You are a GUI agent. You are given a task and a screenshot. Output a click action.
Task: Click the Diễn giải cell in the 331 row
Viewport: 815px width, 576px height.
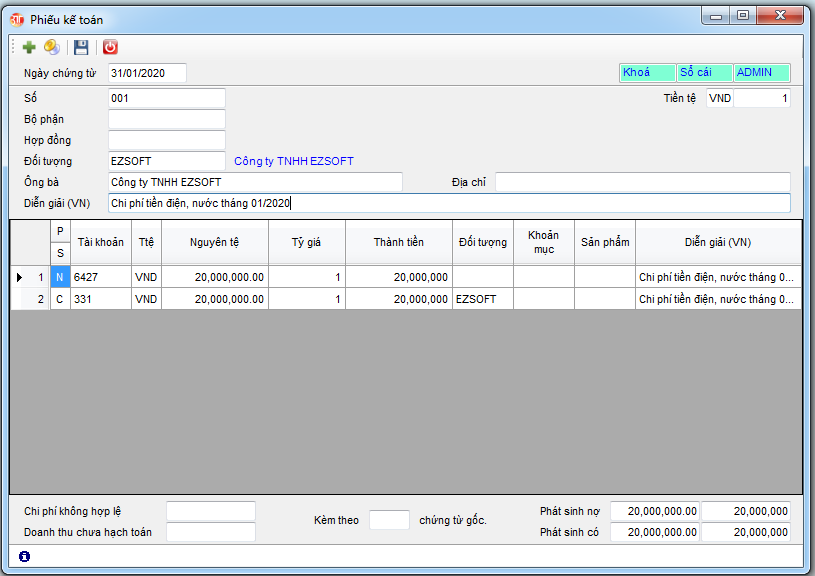pyautogui.click(x=718, y=299)
